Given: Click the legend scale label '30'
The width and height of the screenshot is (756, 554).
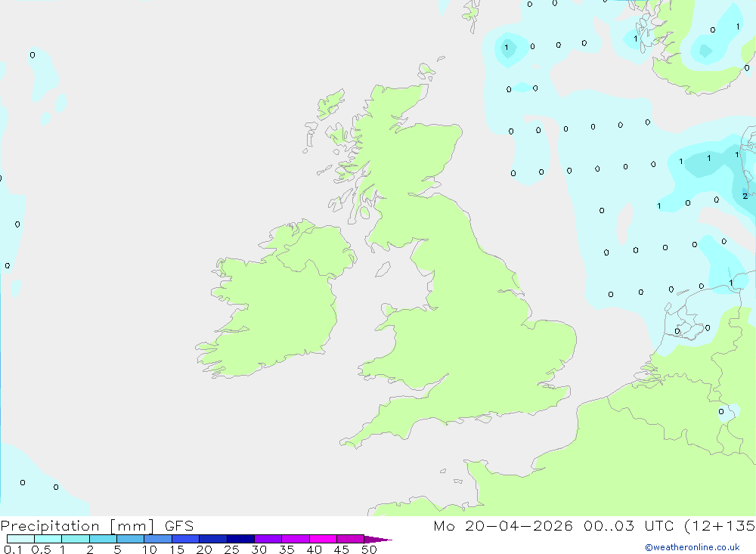Looking at the screenshot, I should click(259, 549).
